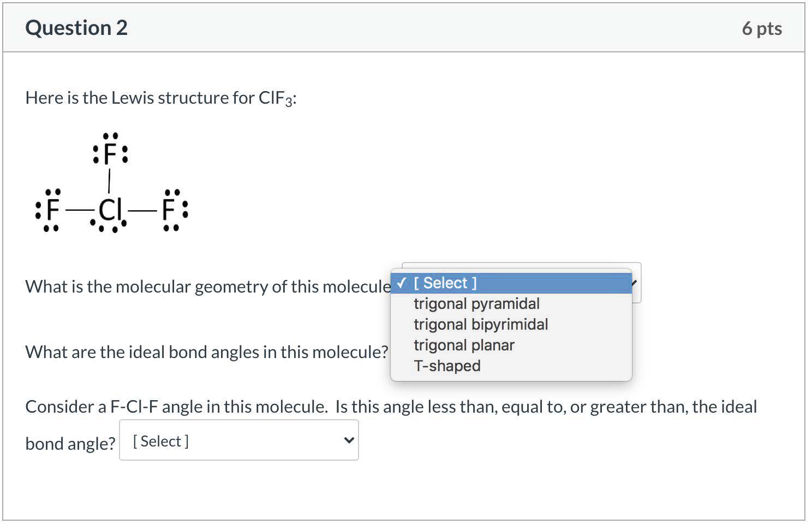812x524 pixels.
Task: Open the bond angle comparison dropdown
Action: click(x=238, y=440)
